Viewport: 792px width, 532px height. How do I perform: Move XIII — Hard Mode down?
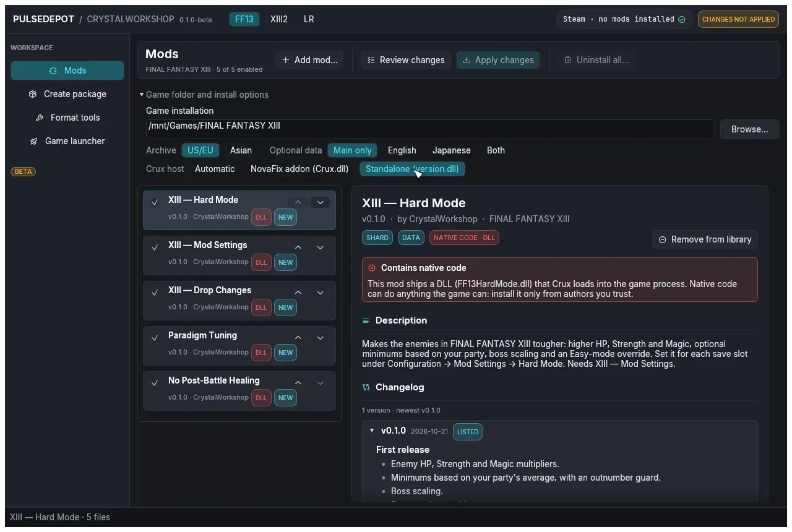[321, 202]
